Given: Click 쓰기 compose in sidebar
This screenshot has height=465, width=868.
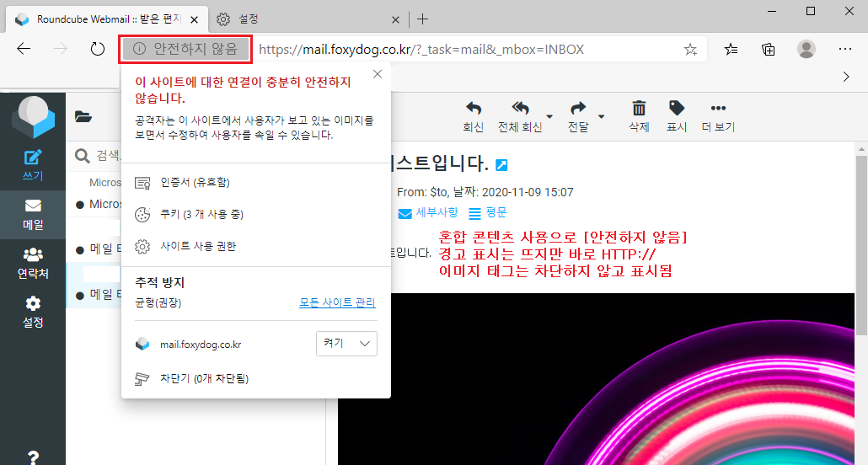Looking at the screenshot, I should tap(33, 165).
